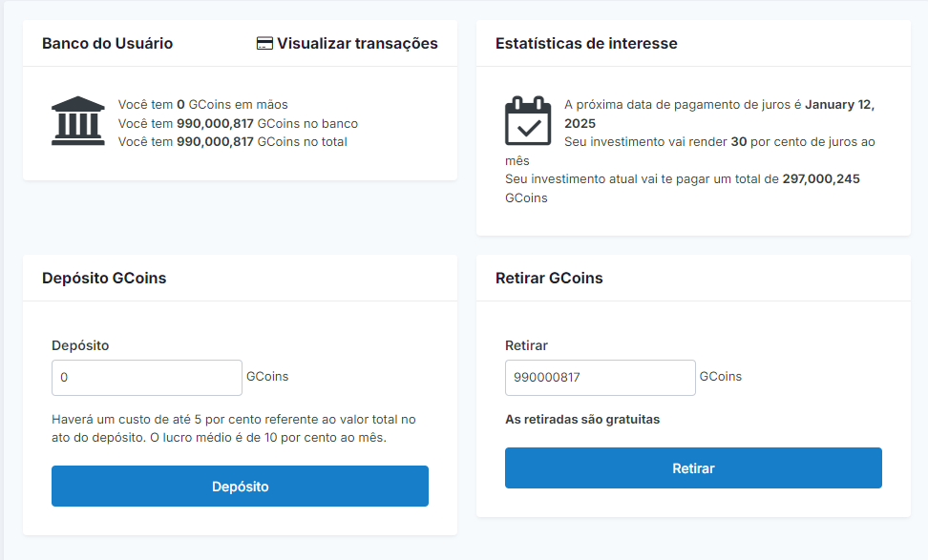Click the bank building icon

[x=78, y=120]
